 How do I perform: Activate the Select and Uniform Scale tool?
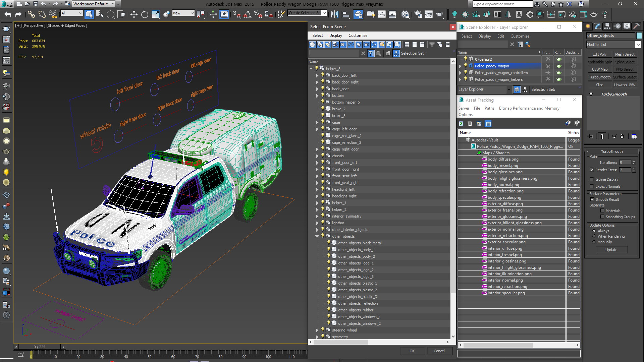click(156, 14)
